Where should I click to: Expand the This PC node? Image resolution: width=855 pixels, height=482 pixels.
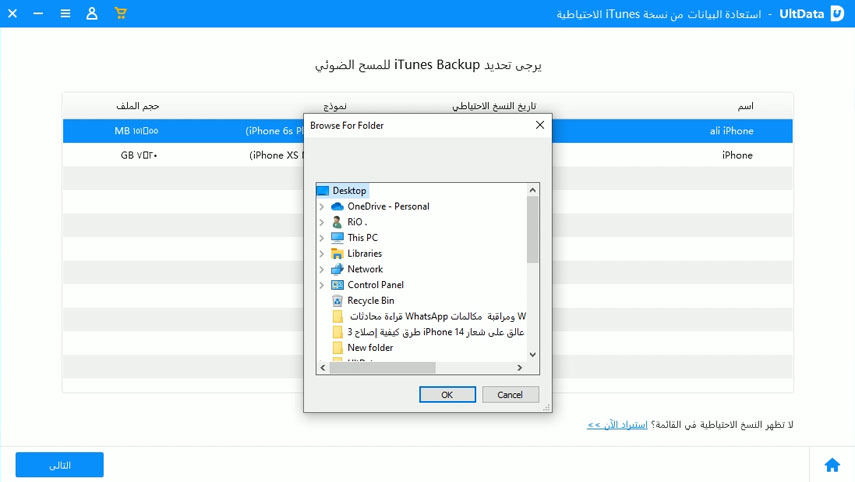tap(322, 238)
